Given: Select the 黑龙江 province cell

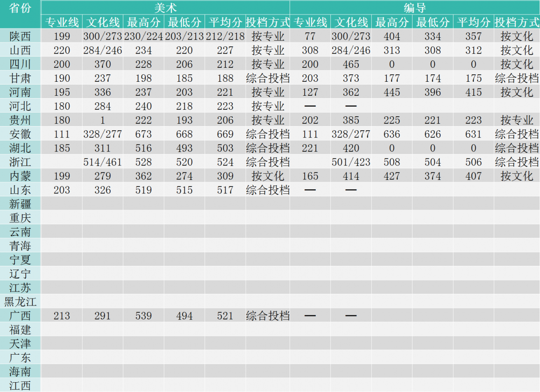Looking at the screenshot, I should click(x=20, y=302).
